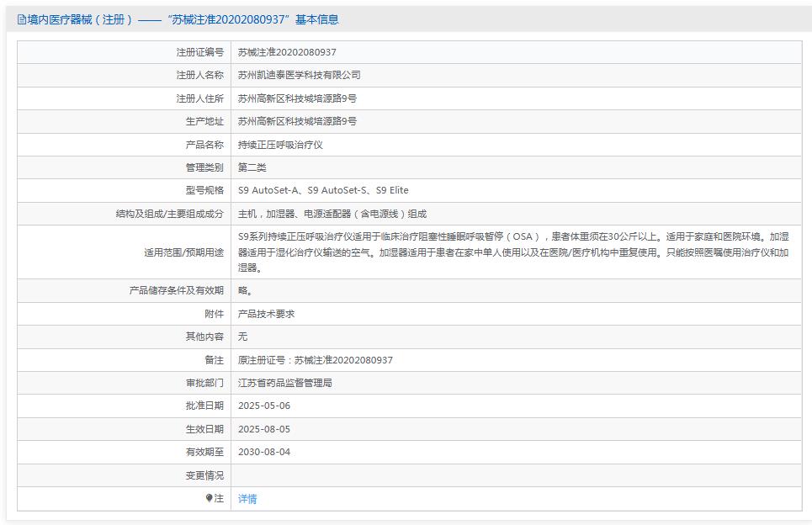The image size is (812, 525).
Task: Click the storage condition value 略。
Action: click(246, 290)
